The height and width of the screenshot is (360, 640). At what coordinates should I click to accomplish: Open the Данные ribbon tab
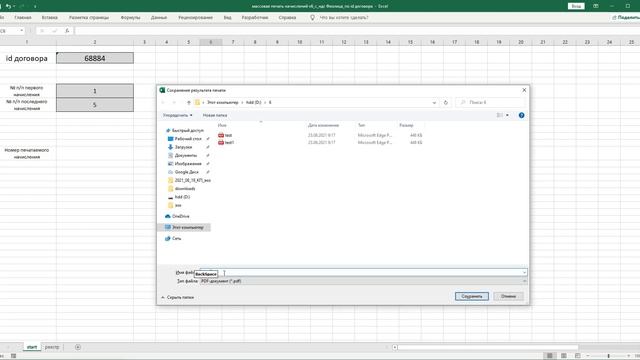click(159, 18)
